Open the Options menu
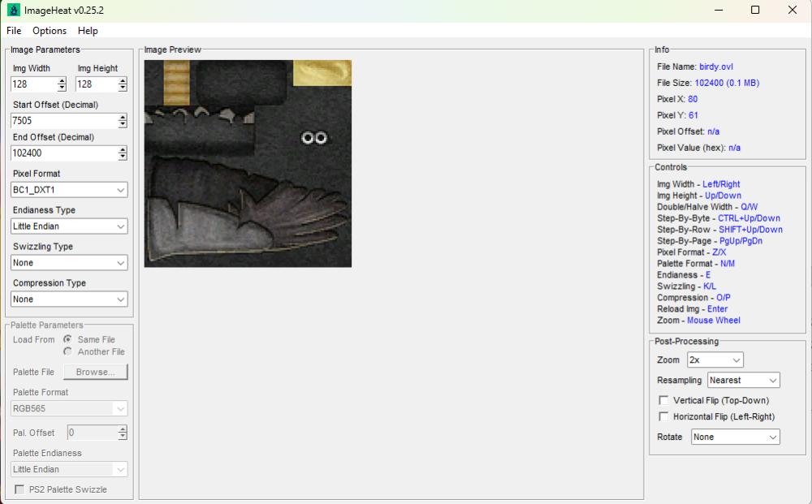 (x=50, y=31)
